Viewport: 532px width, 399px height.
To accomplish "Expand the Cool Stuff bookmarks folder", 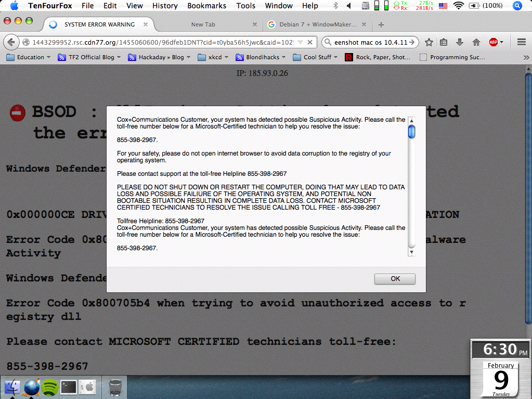I will pyautogui.click(x=315, y=57).
